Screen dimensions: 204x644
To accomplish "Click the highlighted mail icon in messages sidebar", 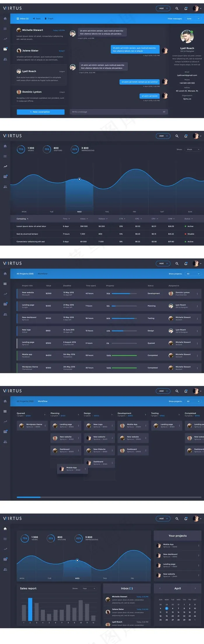I will click(x=5, y=49).
